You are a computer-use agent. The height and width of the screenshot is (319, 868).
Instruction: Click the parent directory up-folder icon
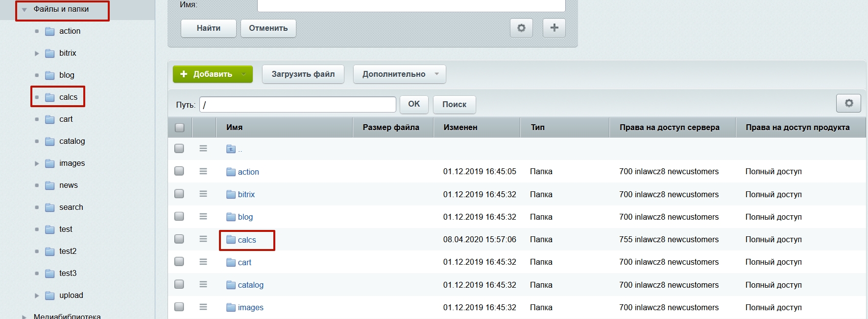[231, 149]
